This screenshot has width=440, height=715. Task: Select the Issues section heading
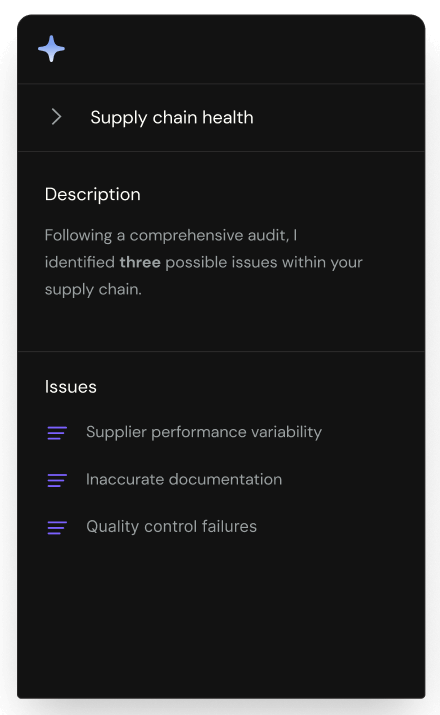(71, 387)
